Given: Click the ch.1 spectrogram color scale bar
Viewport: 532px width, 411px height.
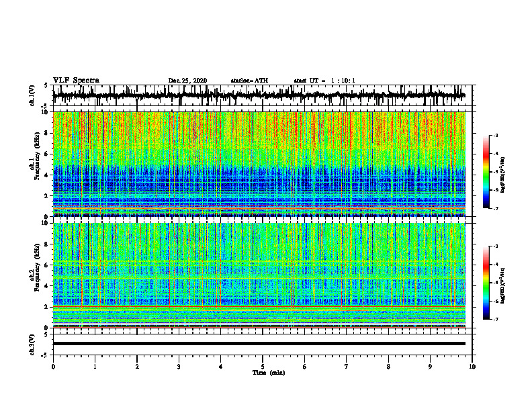Looking at the screenshot, I should [486, 172].
